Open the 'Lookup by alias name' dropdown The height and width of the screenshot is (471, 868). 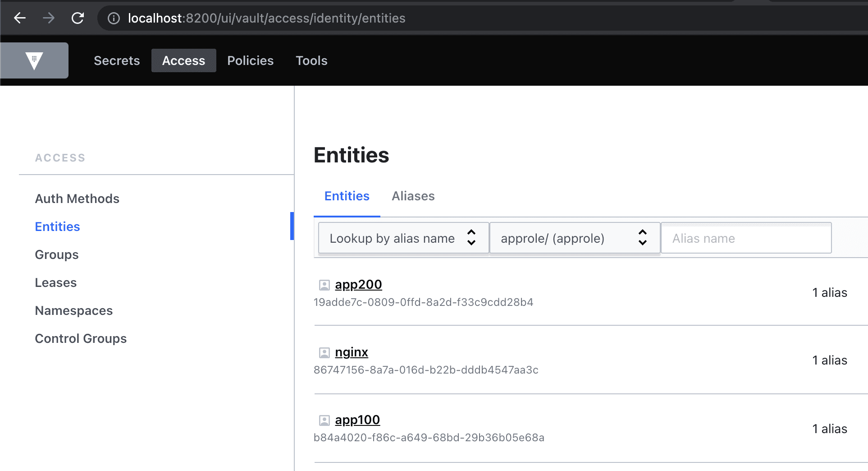[402, 238]
